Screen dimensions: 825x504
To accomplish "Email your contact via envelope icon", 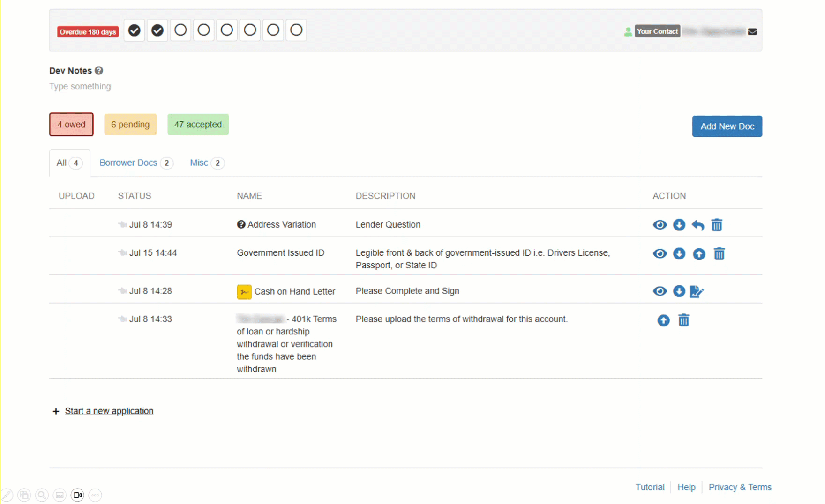I will (x=752, y=32).
